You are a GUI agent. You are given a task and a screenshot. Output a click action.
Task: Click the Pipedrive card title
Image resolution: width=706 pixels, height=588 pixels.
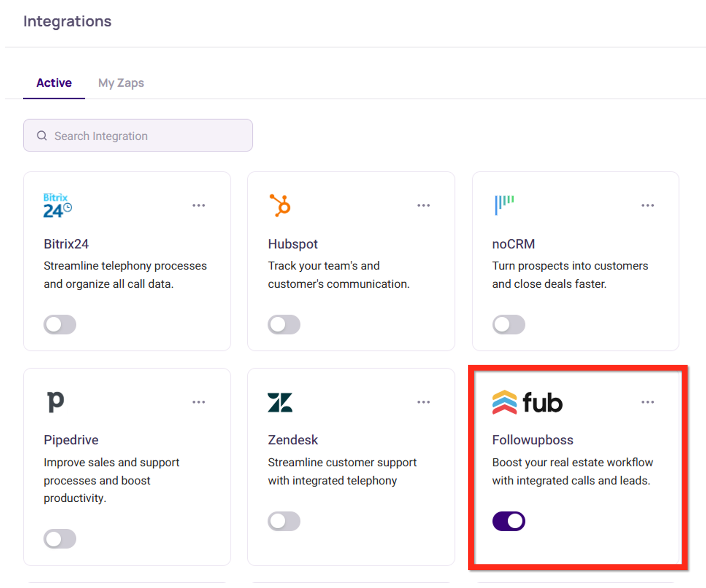(x=71, y=440)
